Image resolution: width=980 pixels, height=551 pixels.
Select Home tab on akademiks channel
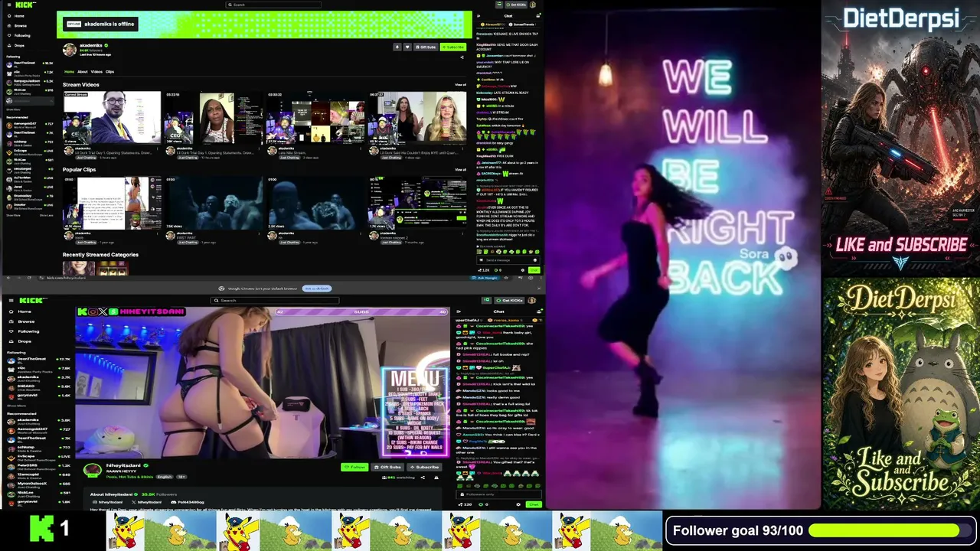click(x=70, y=72)
